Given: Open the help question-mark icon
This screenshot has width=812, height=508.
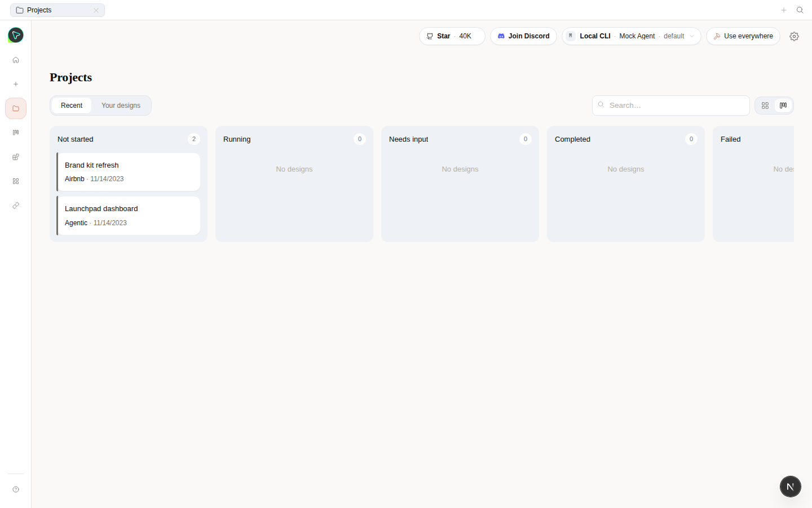Looking at the screenshot, I should click(16, 489).
